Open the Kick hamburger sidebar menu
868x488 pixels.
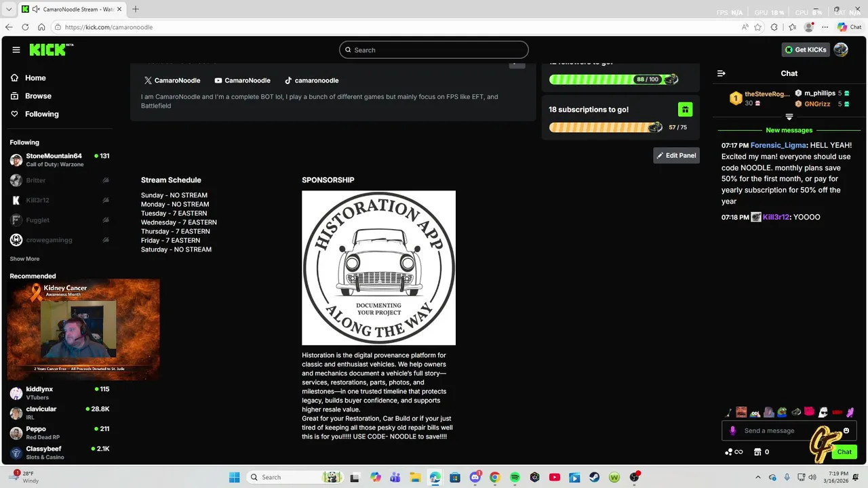[x=16, y=49]
